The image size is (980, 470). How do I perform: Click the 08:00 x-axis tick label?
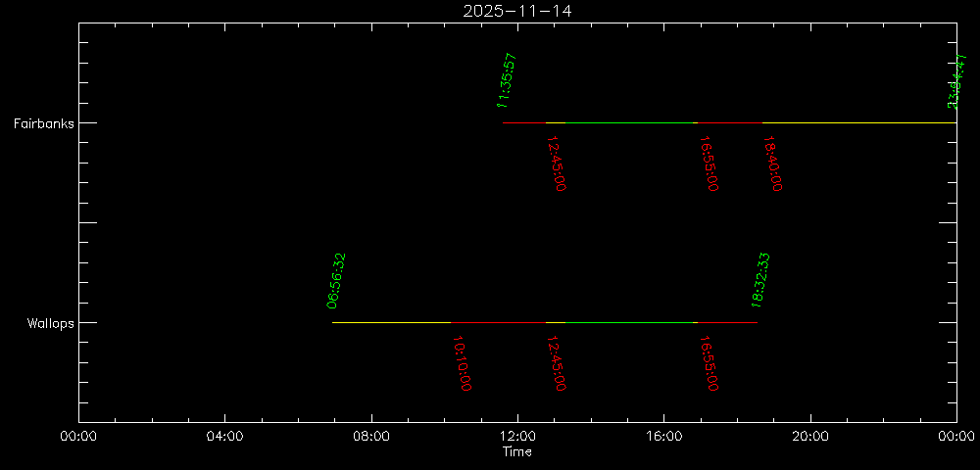[x=370, y=437]
